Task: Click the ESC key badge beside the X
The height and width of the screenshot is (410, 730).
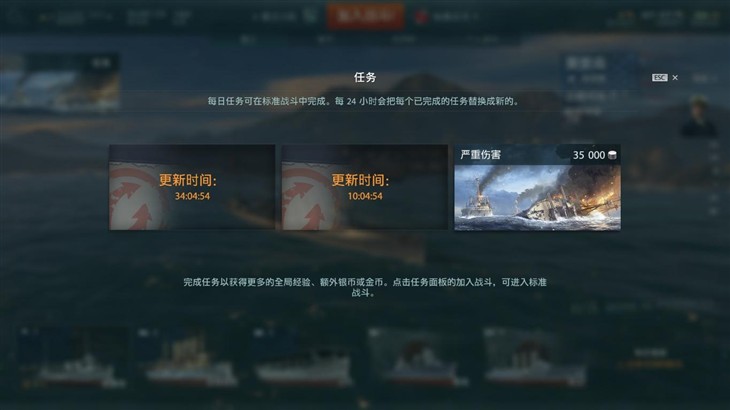Action: (659, 77)
